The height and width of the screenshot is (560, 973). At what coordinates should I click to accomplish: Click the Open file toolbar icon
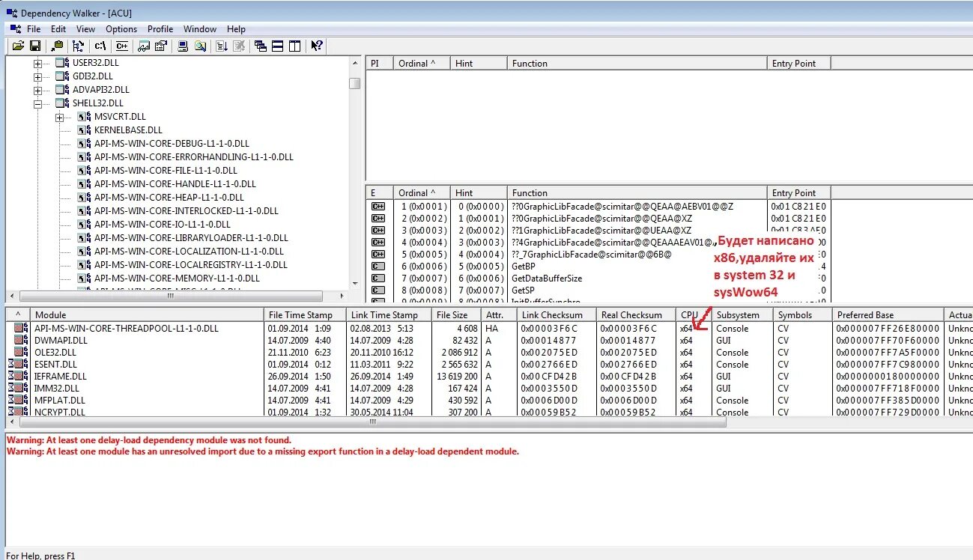[x=19, y=46]
